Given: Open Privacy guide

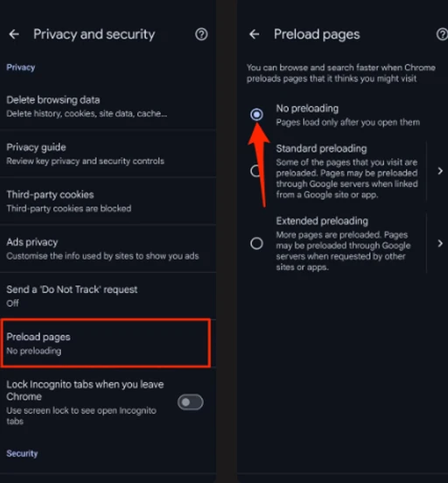Looking at the screenshot, I should pos(108,154).
